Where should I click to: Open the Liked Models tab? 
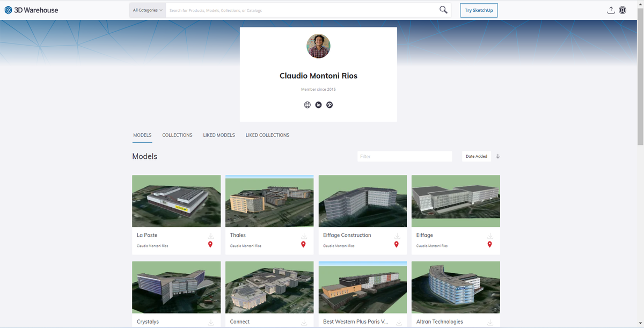219,135
